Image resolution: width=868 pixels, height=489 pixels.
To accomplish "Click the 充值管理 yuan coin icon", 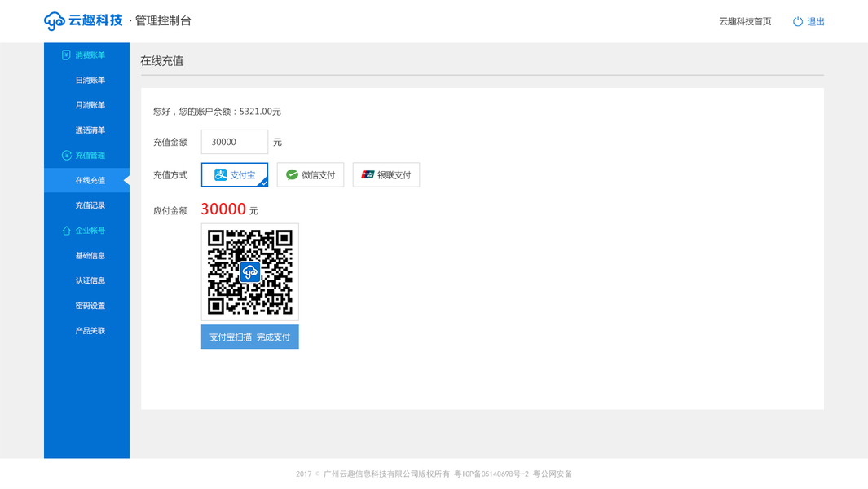I will pos(67,155).
